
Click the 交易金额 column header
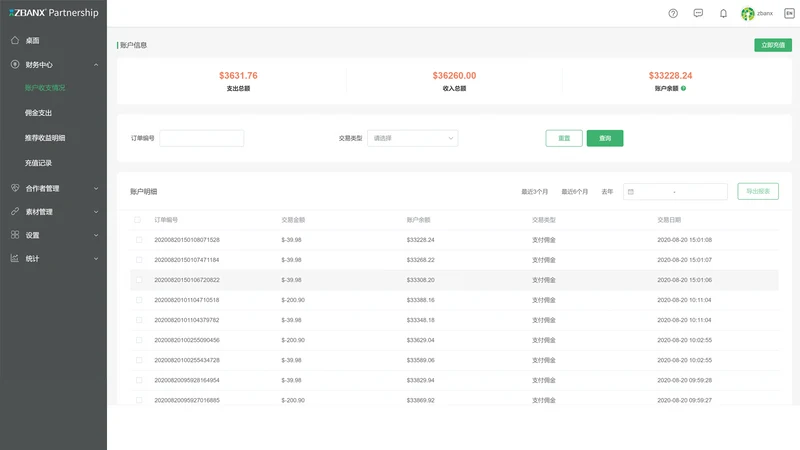click(293, 220)
